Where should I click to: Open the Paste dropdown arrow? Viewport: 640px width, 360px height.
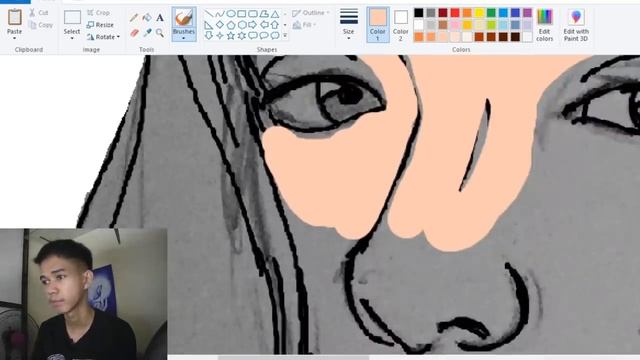pos(15,38)
